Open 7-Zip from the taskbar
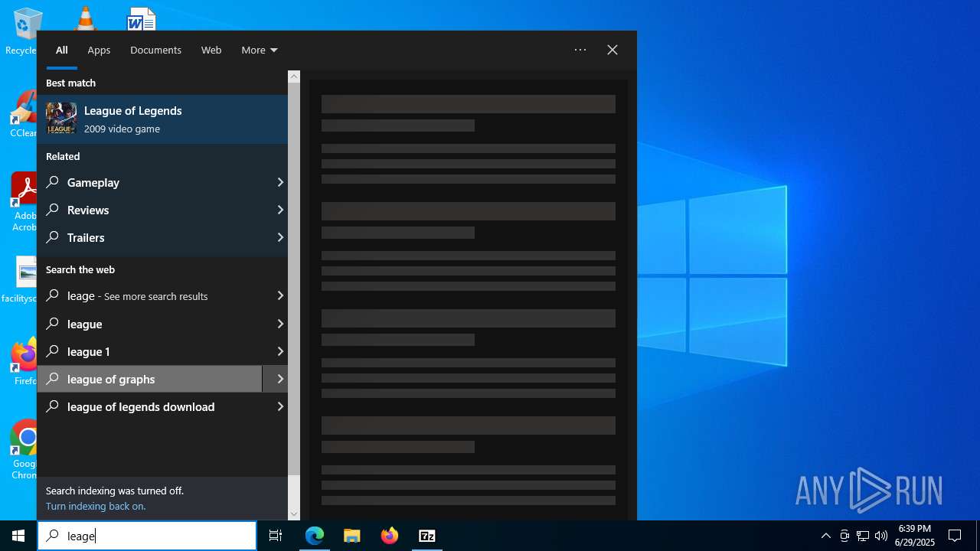This screenshot has height=551, width=980. [427, 536]
